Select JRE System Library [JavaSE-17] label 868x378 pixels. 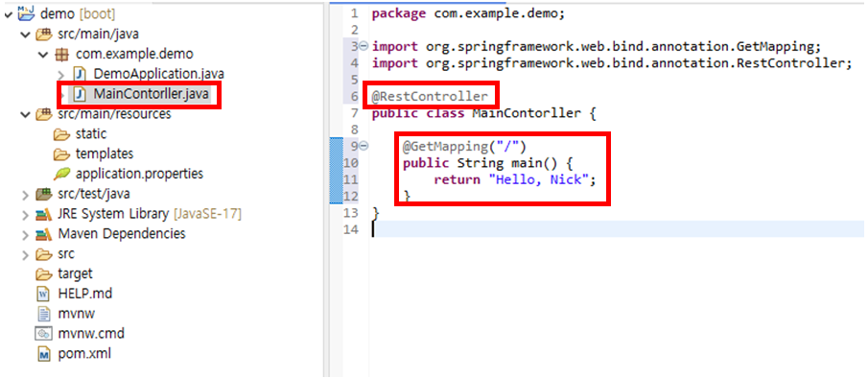pos(150,214)
